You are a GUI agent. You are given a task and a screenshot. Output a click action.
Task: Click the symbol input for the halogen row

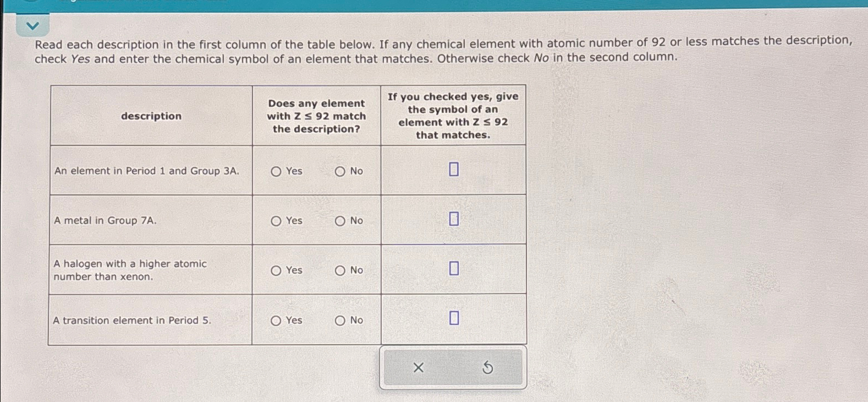click(453, 269)
